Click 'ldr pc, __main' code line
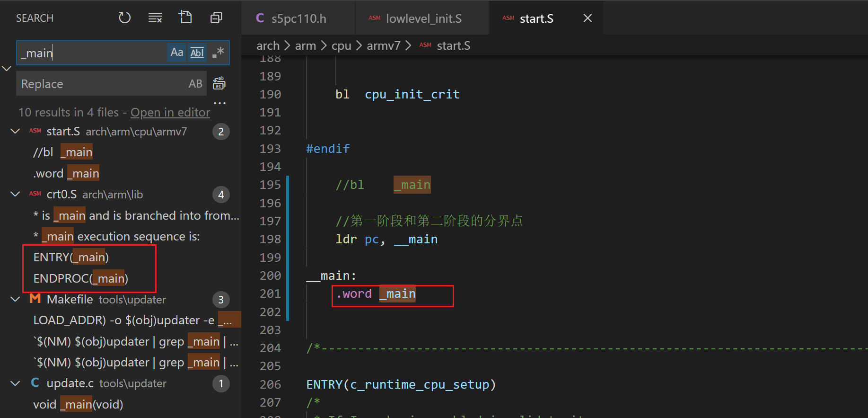868x418 pixels. pos(386,240)
